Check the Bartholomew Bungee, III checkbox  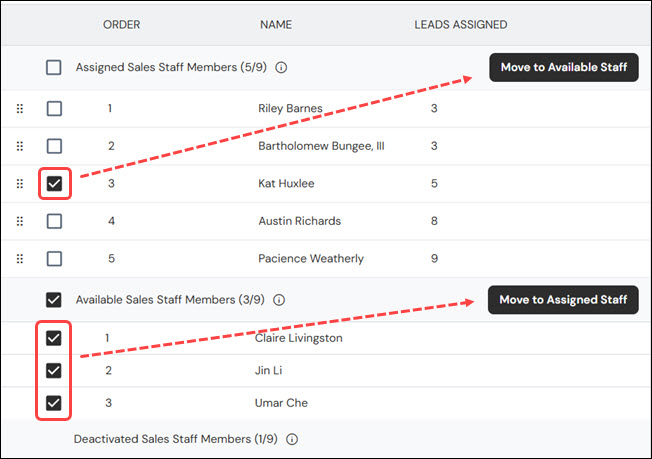(54, 146)
